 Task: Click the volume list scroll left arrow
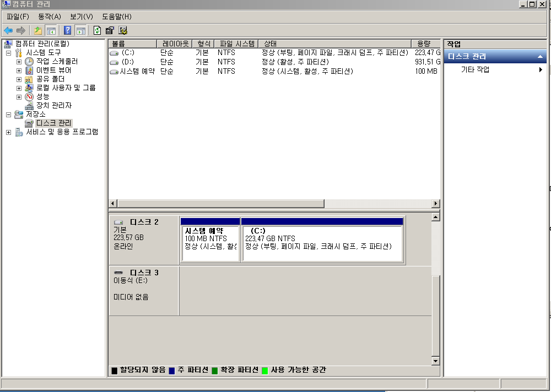point(113,203)
